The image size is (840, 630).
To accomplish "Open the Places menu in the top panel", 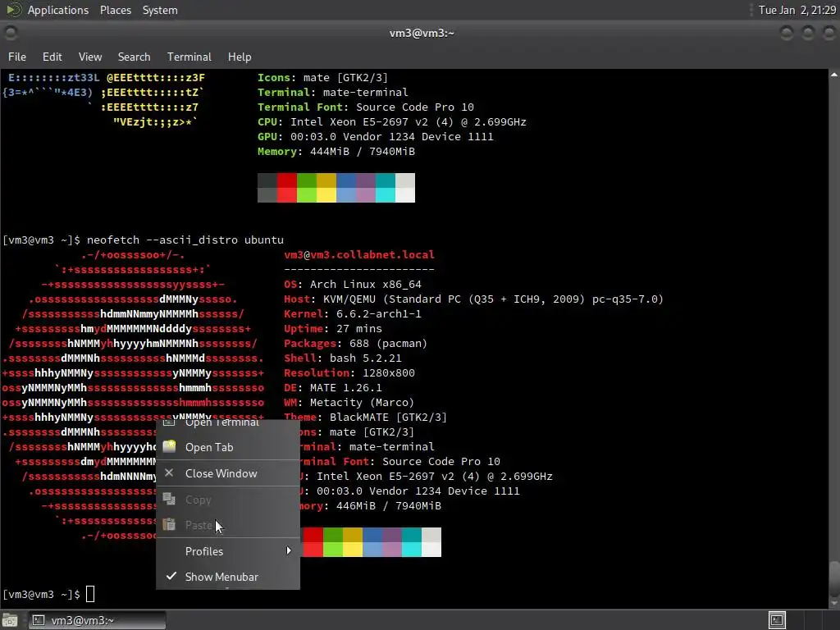I will [x=115, y=10].
